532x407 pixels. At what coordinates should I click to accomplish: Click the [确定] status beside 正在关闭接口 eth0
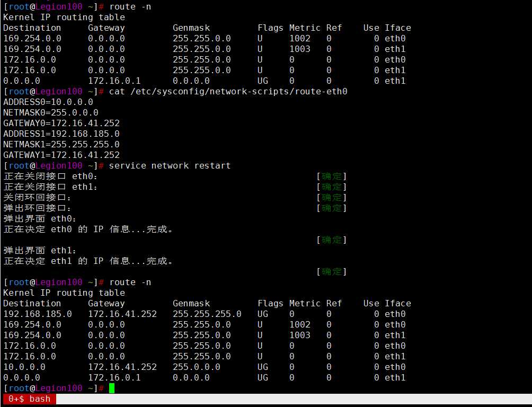(332, 176)
